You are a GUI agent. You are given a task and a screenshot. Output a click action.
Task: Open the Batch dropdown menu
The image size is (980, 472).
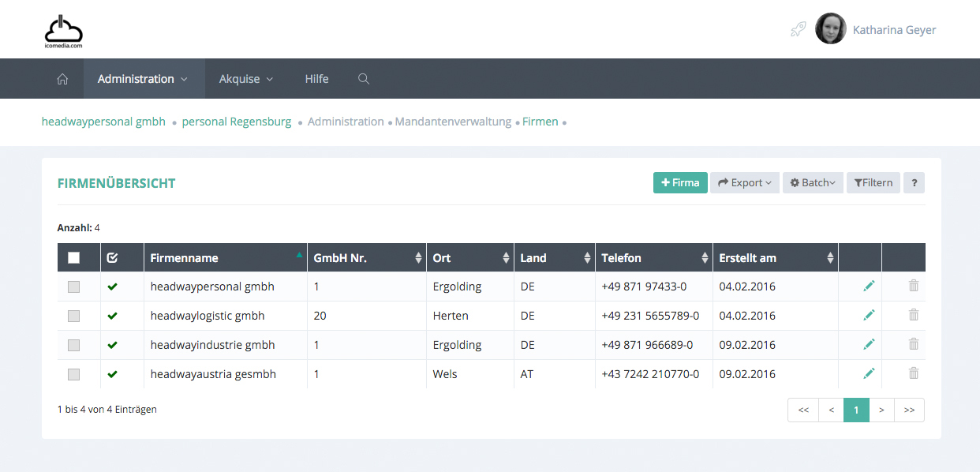click(813, 183)
